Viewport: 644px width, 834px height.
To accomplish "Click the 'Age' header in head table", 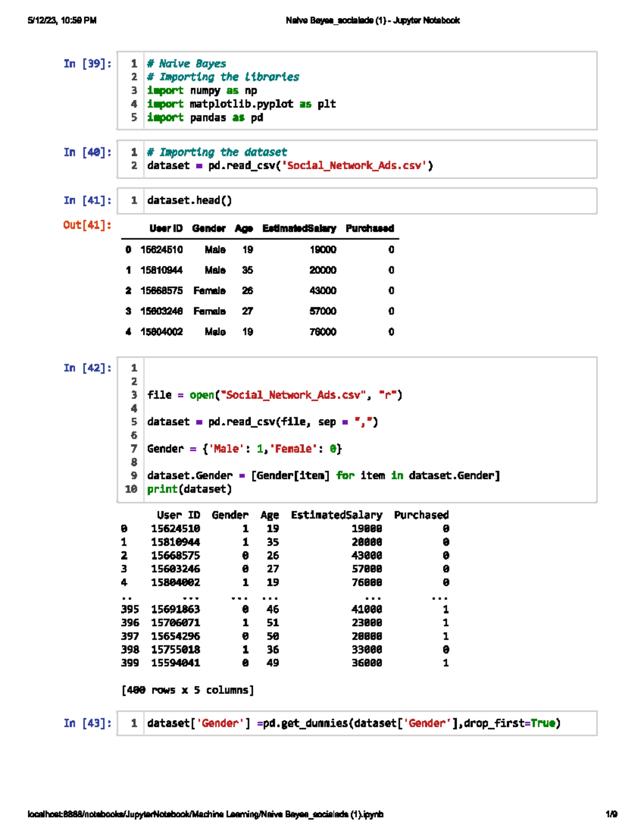I will (244, 228).
